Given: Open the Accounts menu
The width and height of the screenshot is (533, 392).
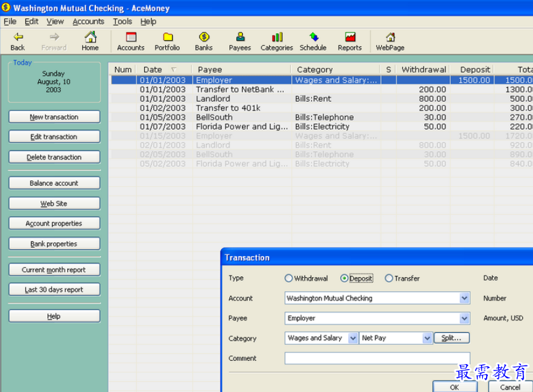Looking at the screenshot, I should click(88, 22).
